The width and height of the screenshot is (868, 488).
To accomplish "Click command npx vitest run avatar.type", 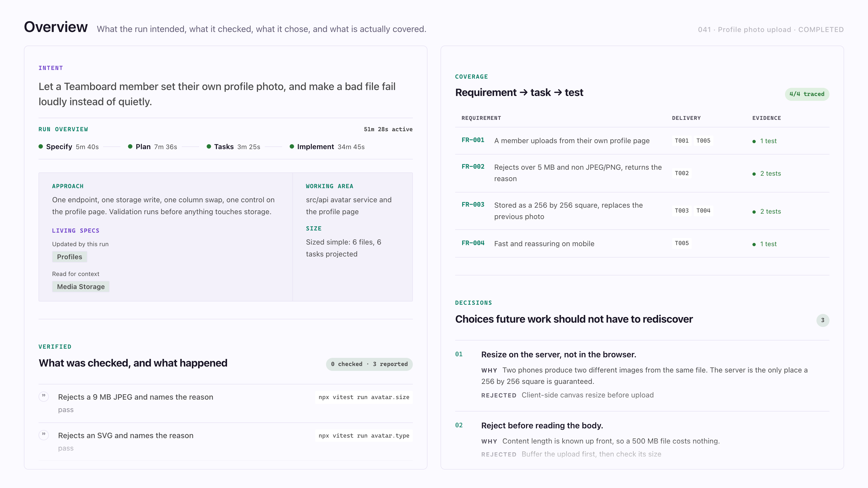I will click(x=364, y=435).
